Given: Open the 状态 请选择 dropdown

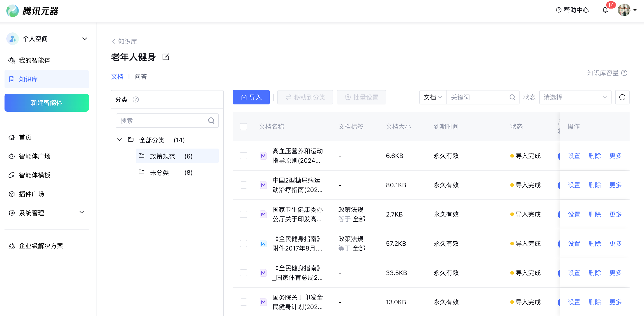Looking at the screenshot, I should click(575, 97).
